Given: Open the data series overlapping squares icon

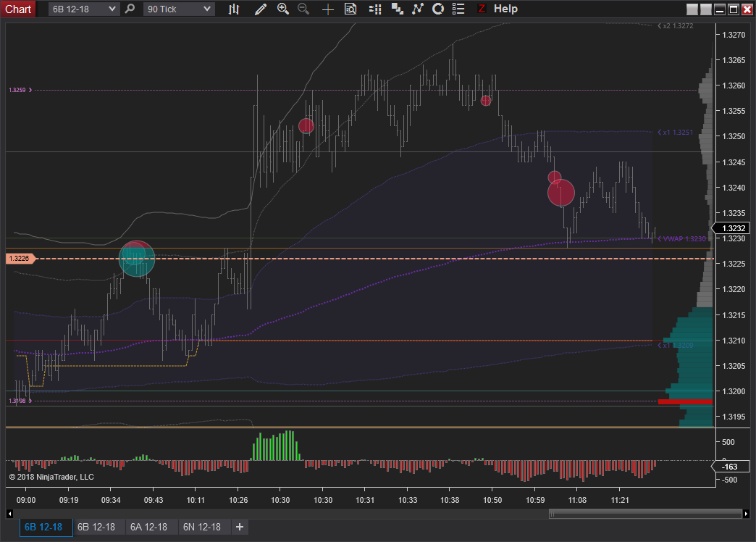Looking at the screenshot, I should 398,9.
